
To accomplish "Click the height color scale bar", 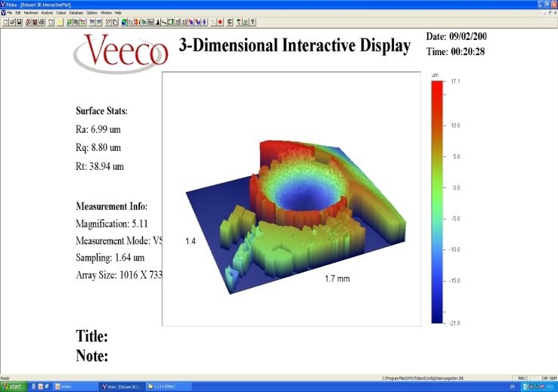I will (x=437, y=202).
